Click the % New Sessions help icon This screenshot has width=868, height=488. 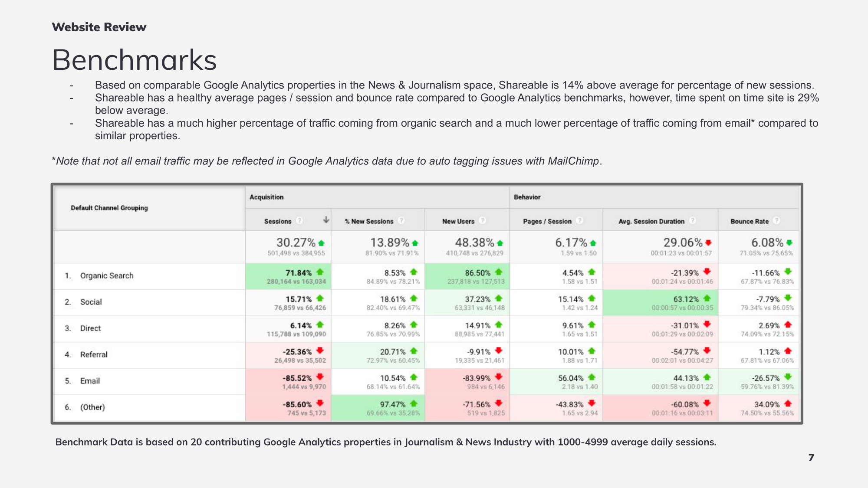tap(401, 221)
